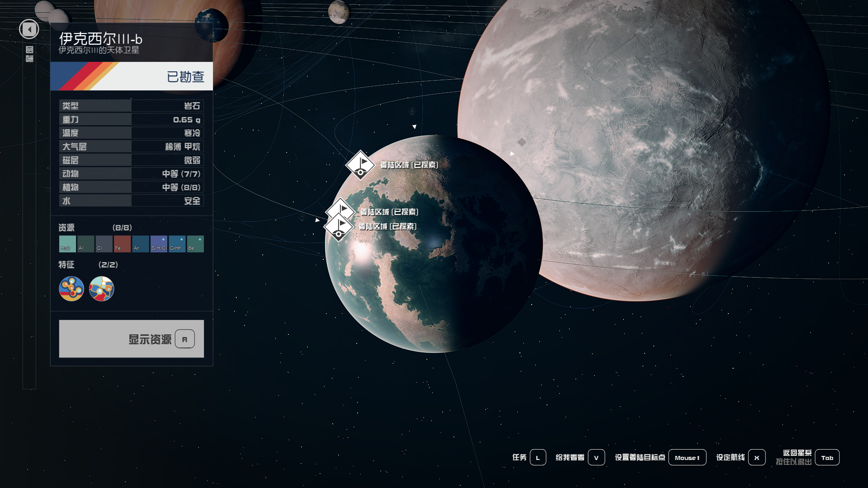Select the topmost explored landing zone marker

click(360, 165)
